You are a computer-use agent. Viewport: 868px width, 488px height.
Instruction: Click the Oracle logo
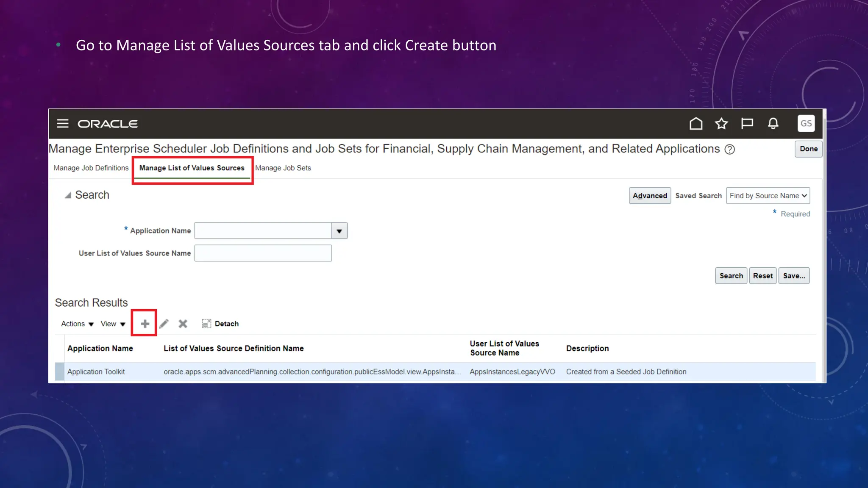click(x=108, y=124)
